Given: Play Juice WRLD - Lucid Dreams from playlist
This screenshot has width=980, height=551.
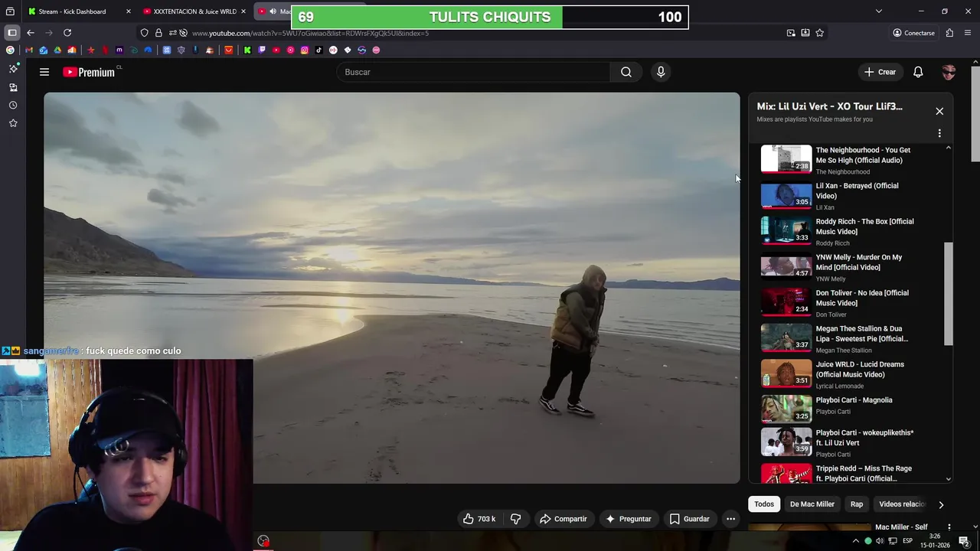Looking at the screenshot, I should tap(838, 374).
